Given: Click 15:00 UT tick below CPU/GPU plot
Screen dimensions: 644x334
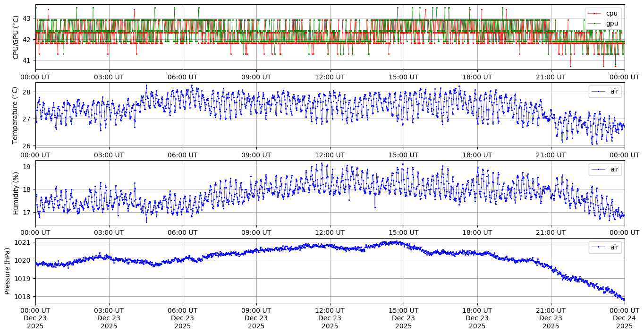Looking at the screenshot, I should pos(403,77).
